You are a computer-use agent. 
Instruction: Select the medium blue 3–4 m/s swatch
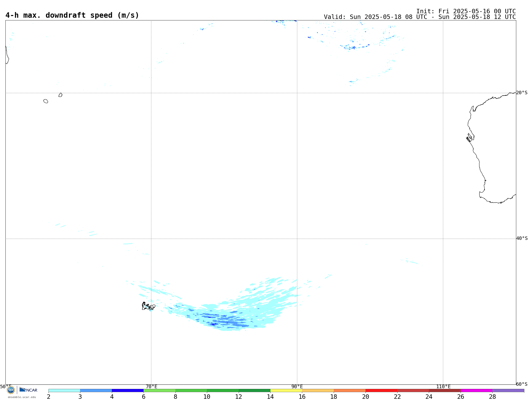[x=96, y=391]
